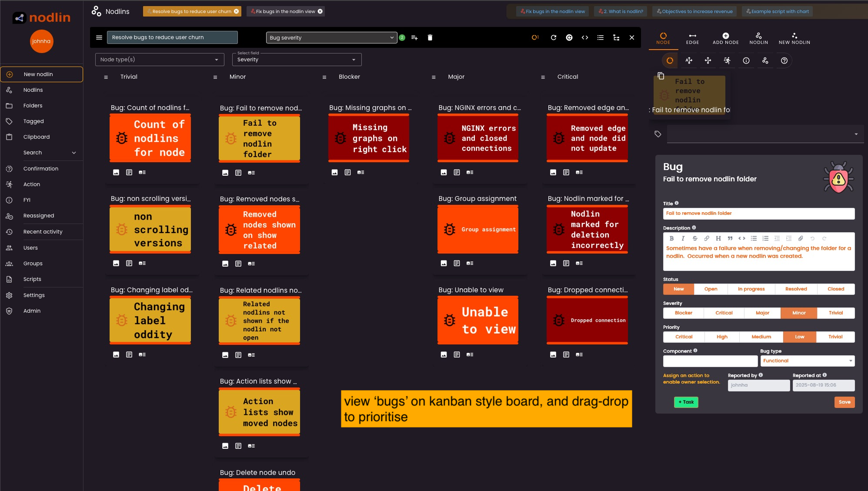Viewport: 868px width, 491px height.
Task: Open the Bug severity dropdown
Action: pos(331,38)
